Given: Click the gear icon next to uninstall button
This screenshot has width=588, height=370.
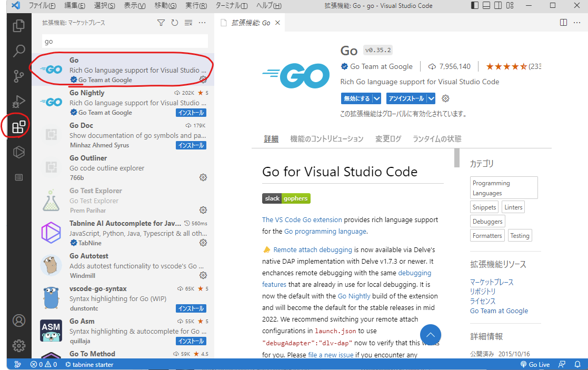Looking at the screenshot, I should (445, 98).
